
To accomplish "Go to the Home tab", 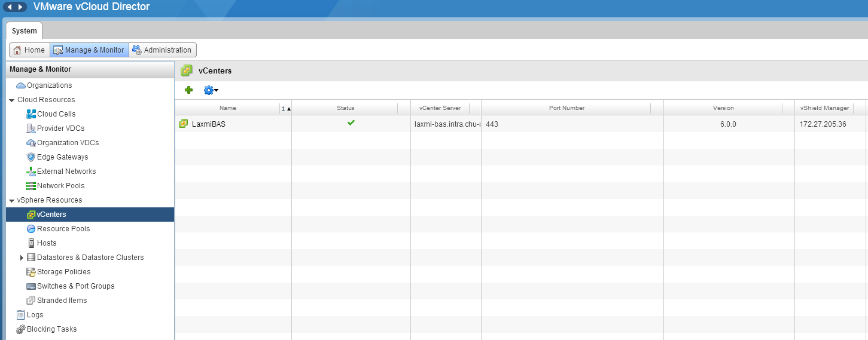I will point(29,50).
